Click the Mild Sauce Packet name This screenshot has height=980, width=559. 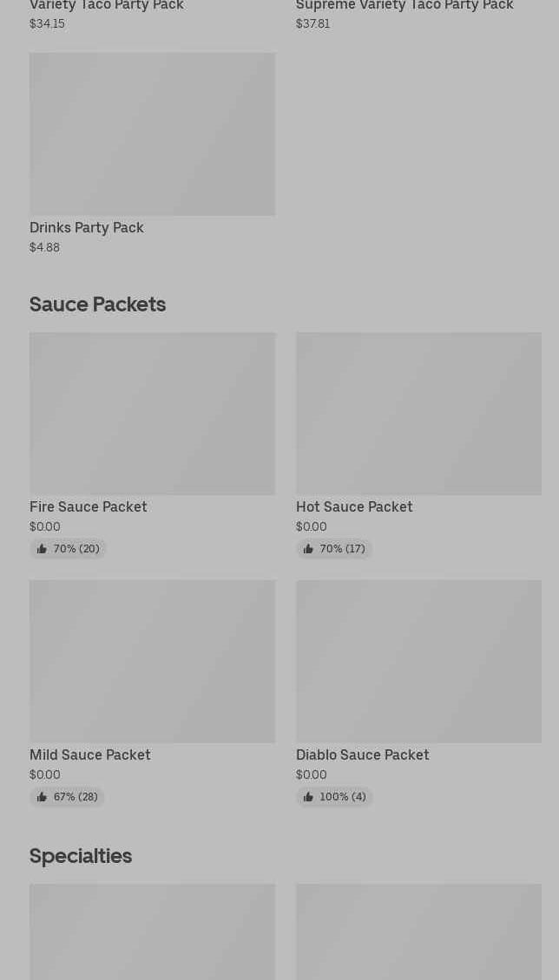[90, 755]
